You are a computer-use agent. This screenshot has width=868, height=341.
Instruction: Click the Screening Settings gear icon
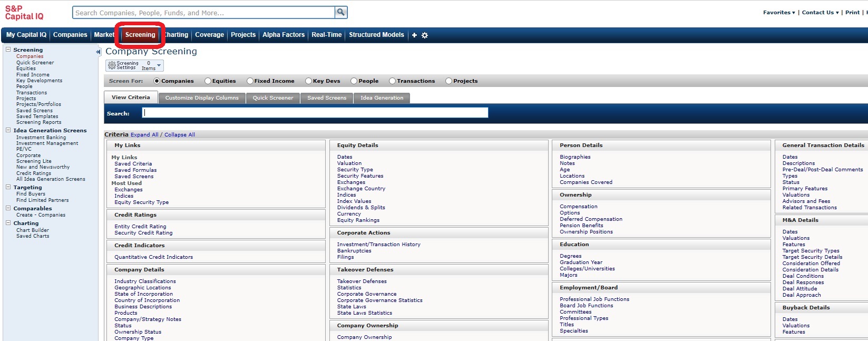click(112, 65)
